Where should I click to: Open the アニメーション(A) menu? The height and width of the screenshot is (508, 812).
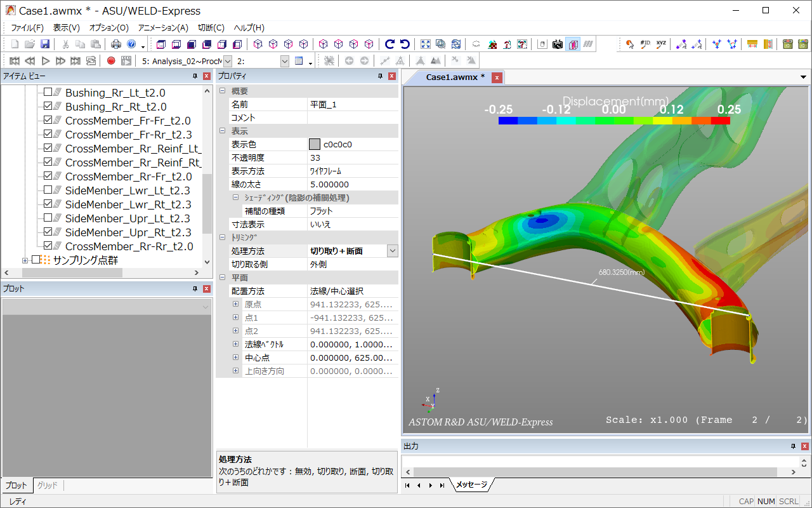163,28
